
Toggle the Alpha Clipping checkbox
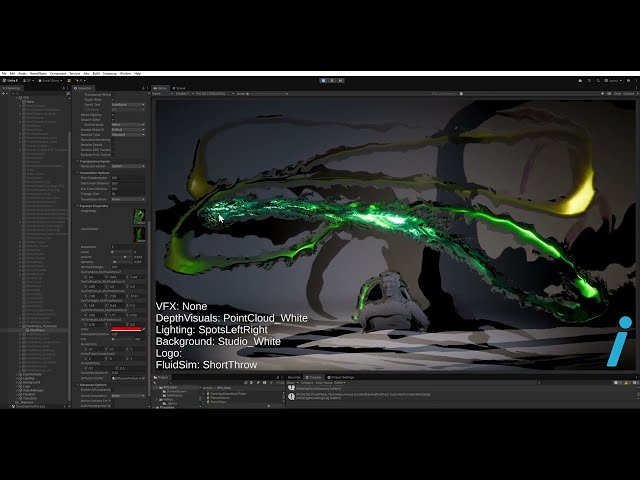click(x=113, y=115)
